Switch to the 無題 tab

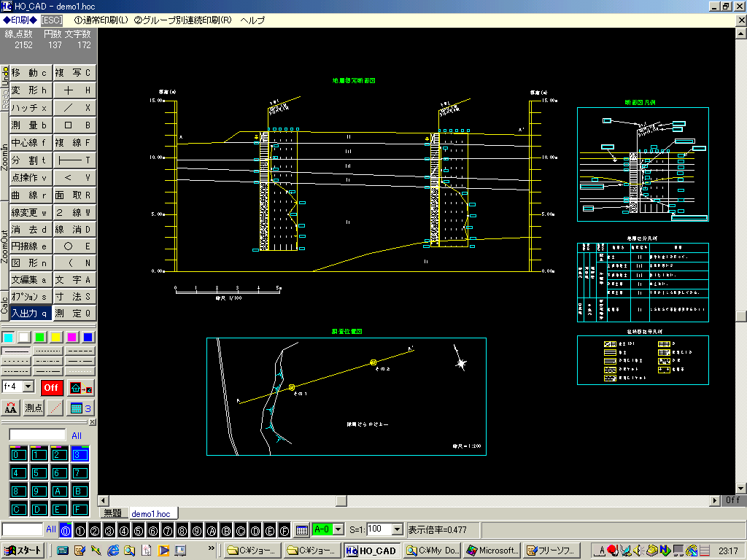click(x=113, y=513)
